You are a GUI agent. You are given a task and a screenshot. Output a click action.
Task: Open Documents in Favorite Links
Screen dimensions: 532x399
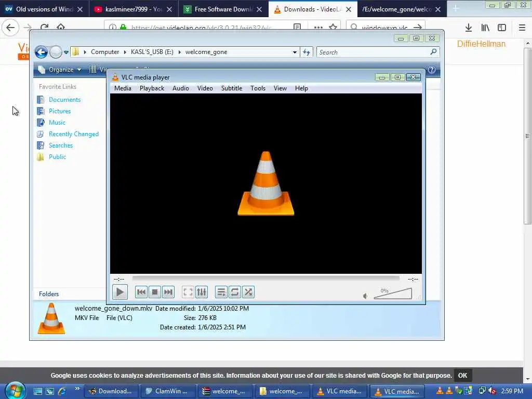click(64, 100)
